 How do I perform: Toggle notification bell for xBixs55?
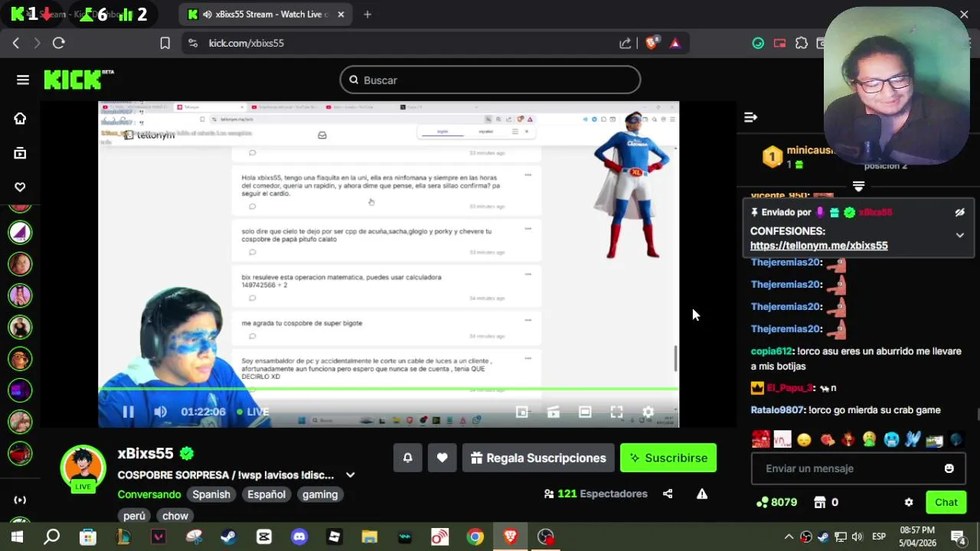[407, 458]
